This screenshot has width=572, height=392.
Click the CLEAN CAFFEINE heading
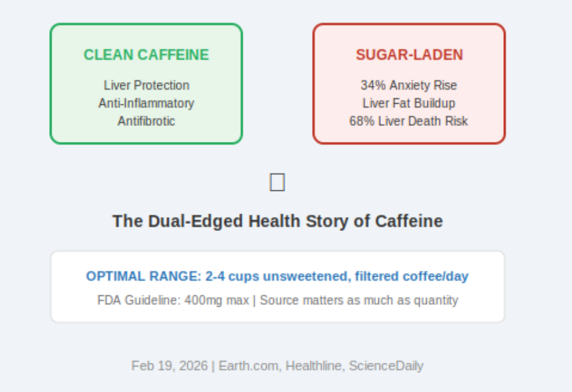point(146,55)
